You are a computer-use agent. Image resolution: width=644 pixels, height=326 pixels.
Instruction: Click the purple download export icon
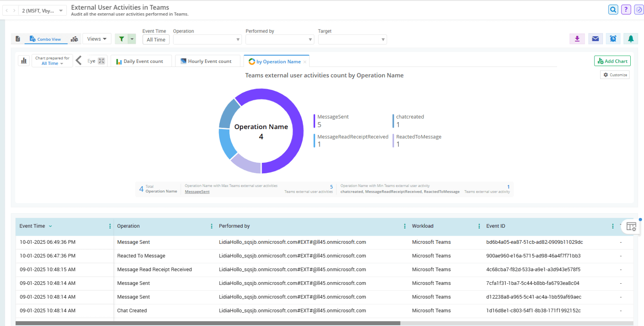[x=577, y=39]
